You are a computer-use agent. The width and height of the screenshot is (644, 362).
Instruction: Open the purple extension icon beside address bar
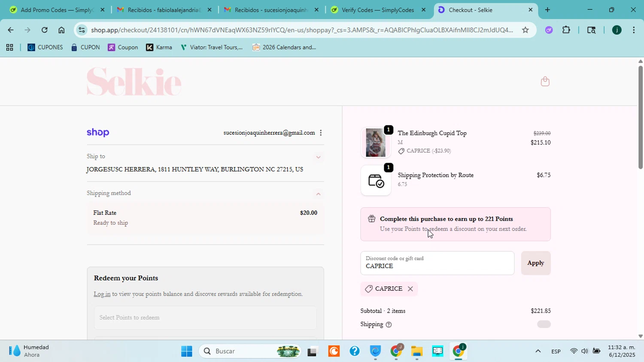point(549,30)
